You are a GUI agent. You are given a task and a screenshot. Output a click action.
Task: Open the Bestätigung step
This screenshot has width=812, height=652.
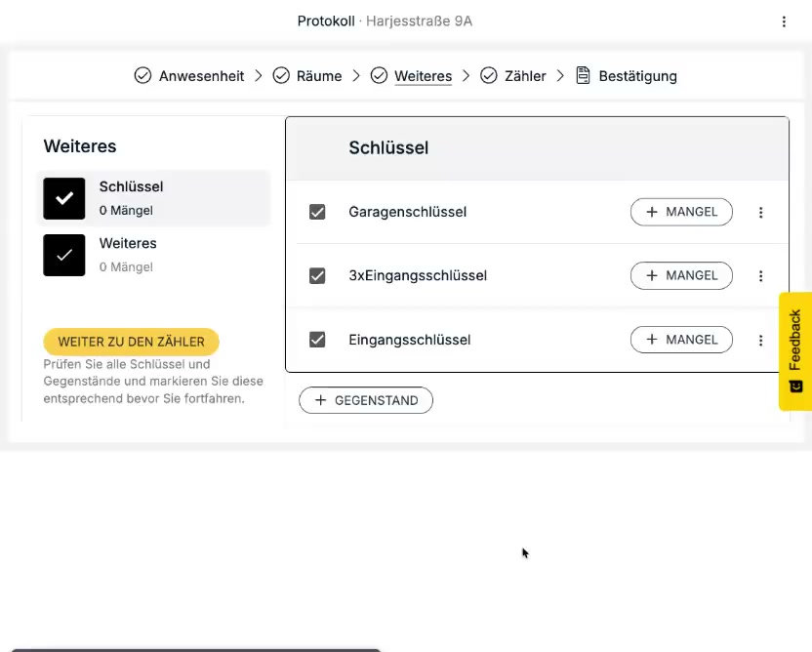(x=636, y=76)
